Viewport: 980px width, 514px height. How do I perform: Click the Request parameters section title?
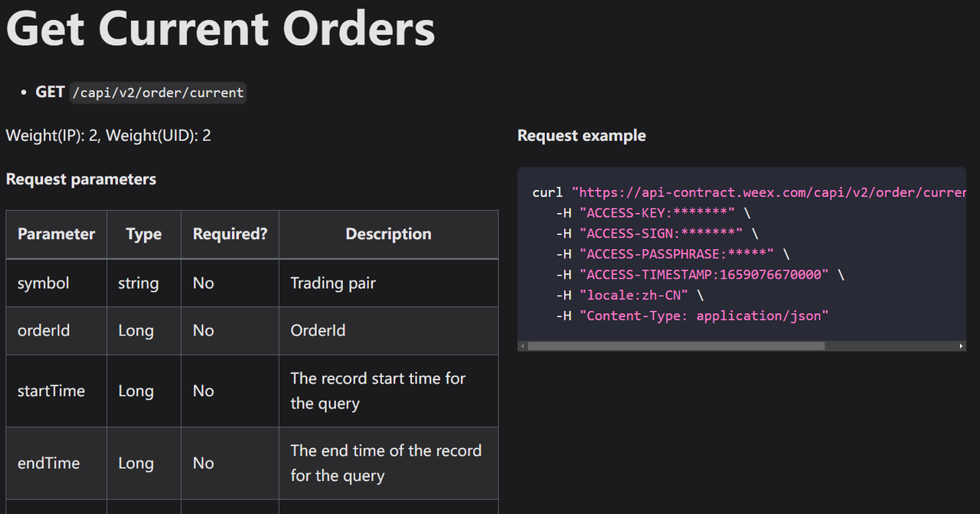pos(81,179)
